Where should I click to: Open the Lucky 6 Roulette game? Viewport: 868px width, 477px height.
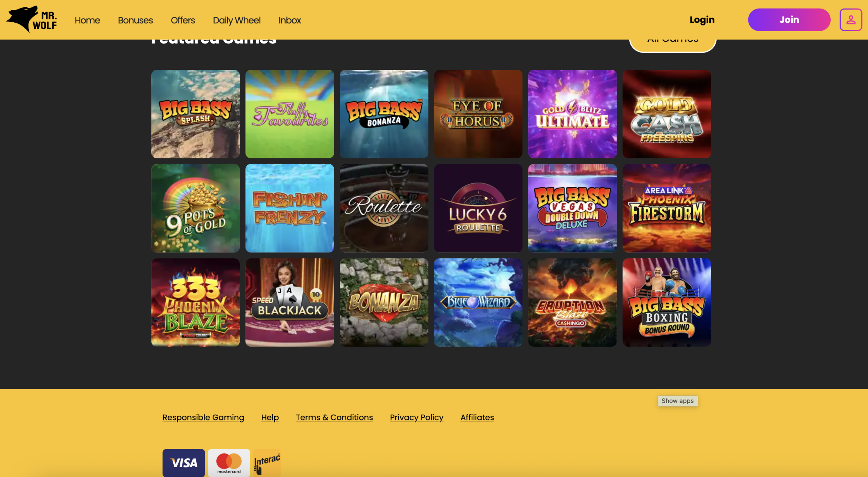[x=478, y=208]
